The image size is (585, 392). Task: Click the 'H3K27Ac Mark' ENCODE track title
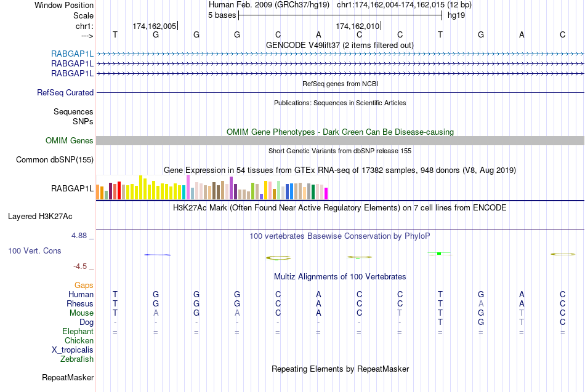click(340, 208)
